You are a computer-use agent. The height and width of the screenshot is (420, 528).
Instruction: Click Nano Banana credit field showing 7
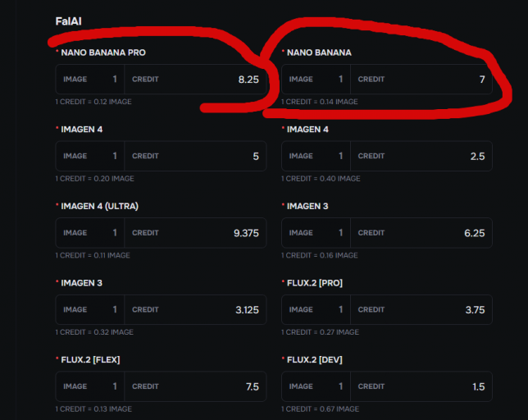point(421,79)
